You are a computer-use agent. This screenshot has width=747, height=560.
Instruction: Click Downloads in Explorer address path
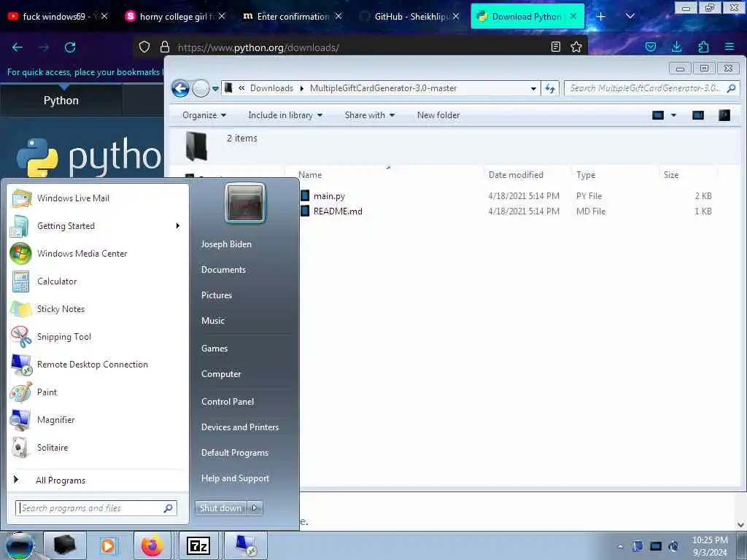click(x=271, y=88)
